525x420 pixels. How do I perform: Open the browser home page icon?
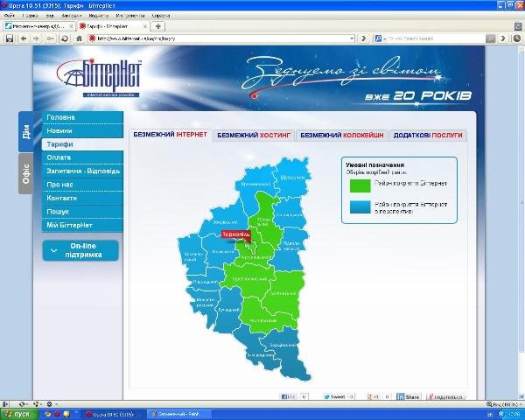(x=79, y=38)
